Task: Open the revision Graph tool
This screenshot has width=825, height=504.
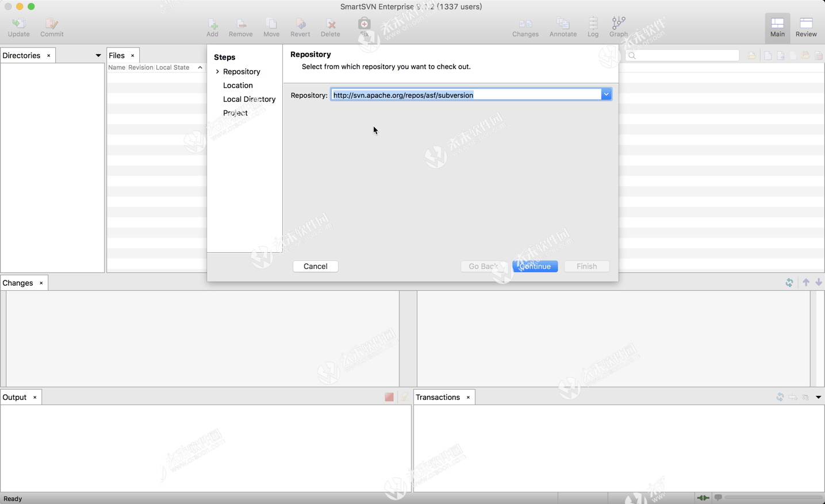Action: 619,27
